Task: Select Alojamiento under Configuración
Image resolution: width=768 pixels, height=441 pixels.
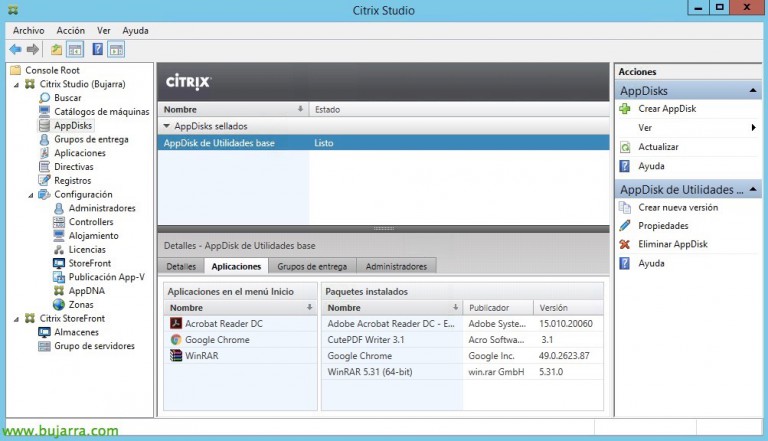Action: click(94, 236)
